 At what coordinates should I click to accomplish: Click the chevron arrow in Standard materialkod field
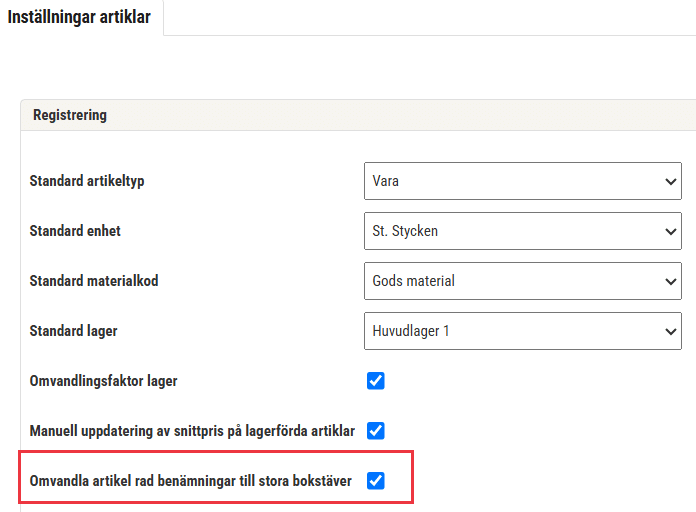tap(670, 282)
